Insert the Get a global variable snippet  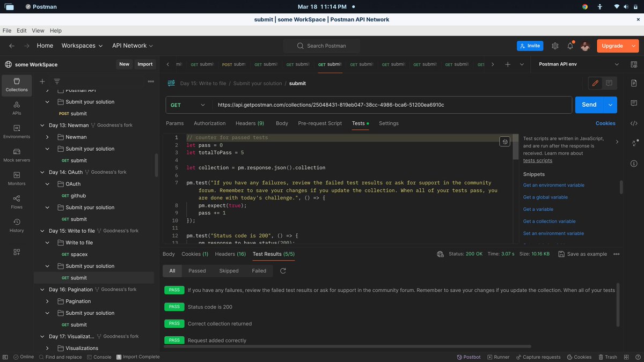pyautogui.click(x=545, y=197)
